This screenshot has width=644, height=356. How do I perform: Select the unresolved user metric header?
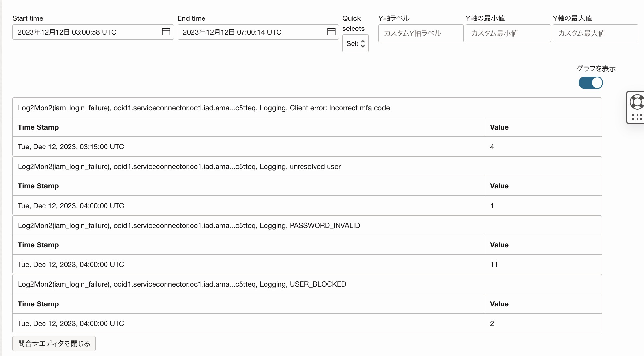pyautogui.click(x=179, y=167)
